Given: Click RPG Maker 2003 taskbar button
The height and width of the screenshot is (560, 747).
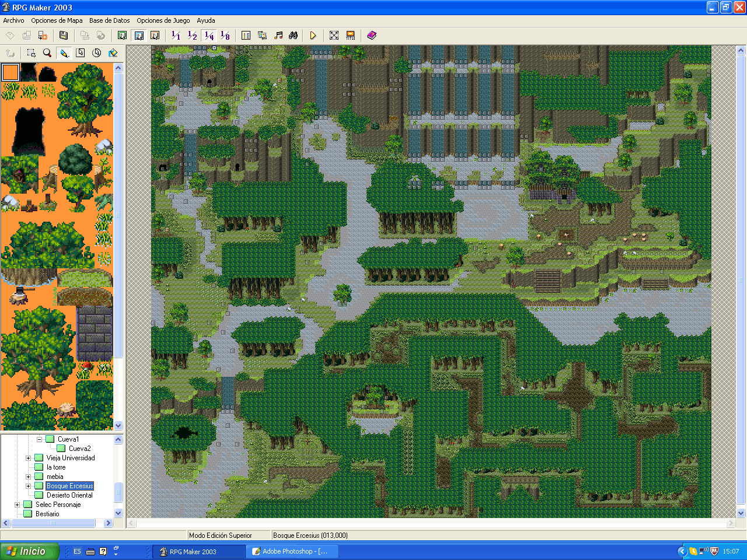Looking at the screenshot, I should (x=199, y=551).
